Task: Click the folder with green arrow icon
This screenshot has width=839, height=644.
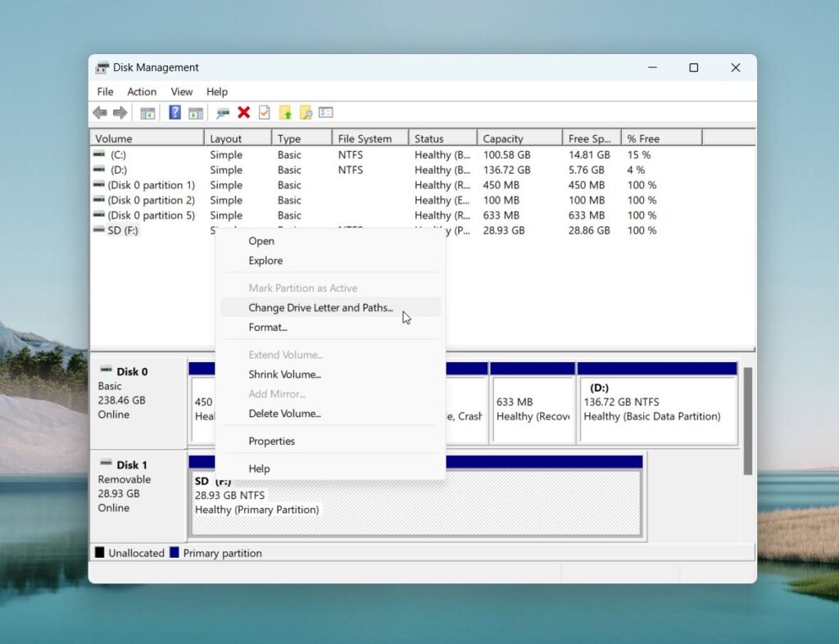Action: pyautogui.click(x=285, y=113)
